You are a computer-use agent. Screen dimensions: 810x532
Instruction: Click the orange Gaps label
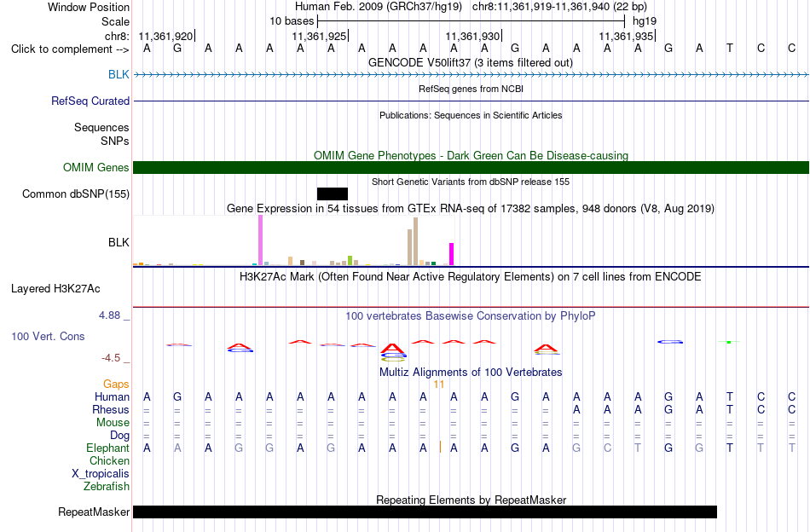tap(116, 385)
